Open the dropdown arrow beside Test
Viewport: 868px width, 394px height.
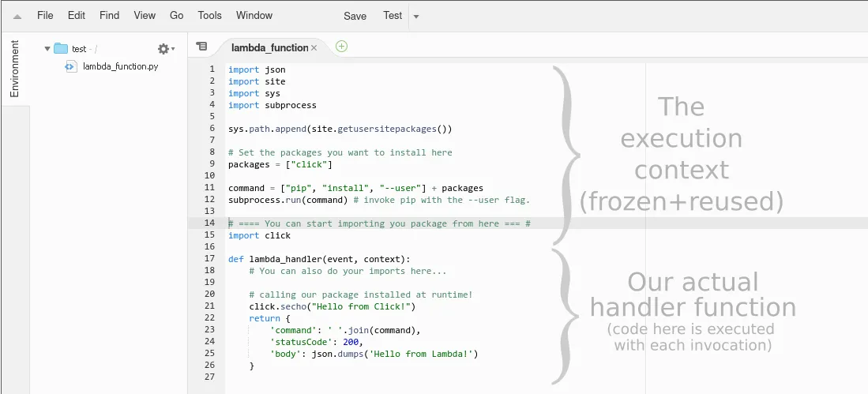pos(416,17)
